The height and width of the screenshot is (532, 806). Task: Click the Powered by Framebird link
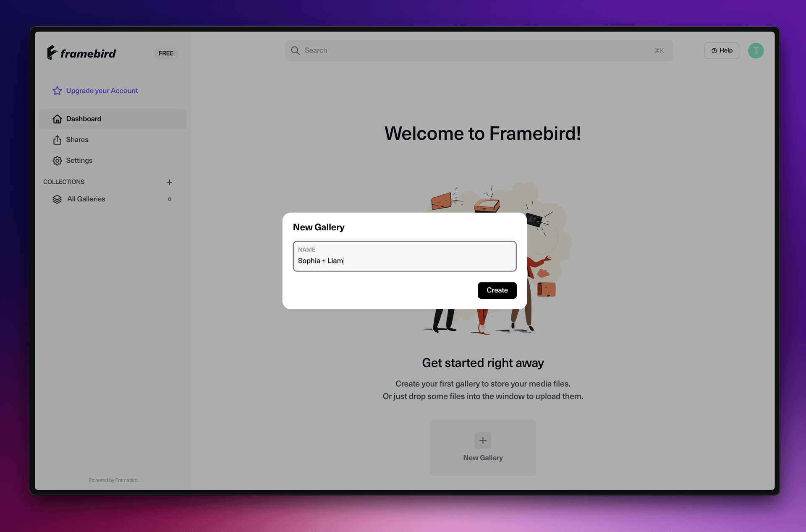pyautogui.click(x=113, y=480)
